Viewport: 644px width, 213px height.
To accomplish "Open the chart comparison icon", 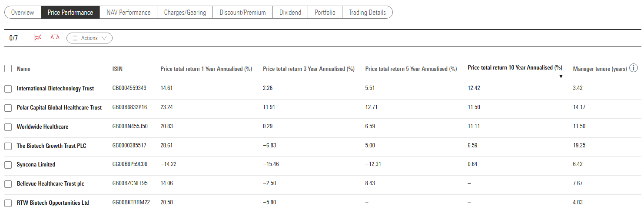I will click(38, 38).
